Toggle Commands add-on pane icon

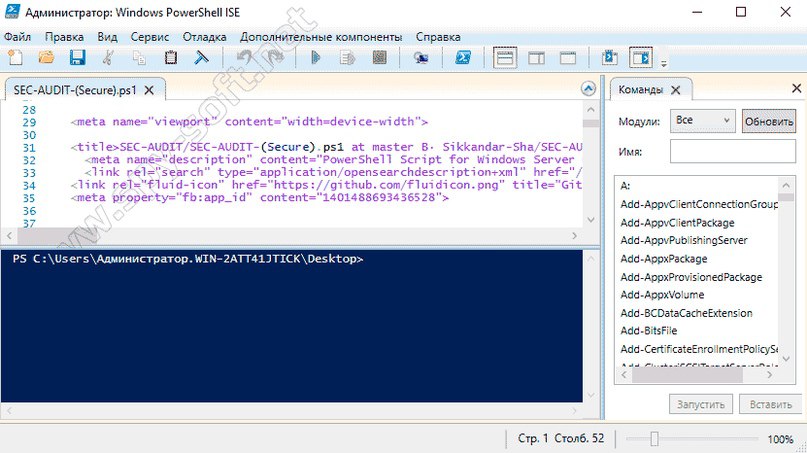coord(641,57)
